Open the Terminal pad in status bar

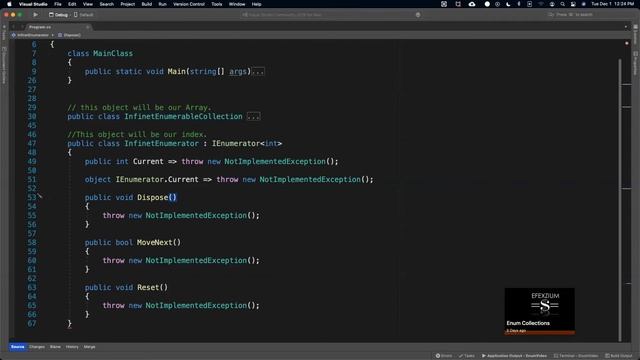(x=576, y=356)
